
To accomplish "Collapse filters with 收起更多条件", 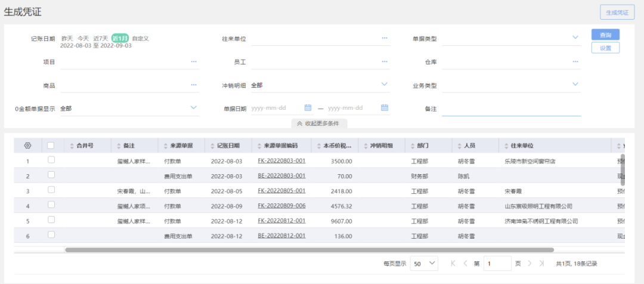I will pyautogui.click(x=319, y=124).
